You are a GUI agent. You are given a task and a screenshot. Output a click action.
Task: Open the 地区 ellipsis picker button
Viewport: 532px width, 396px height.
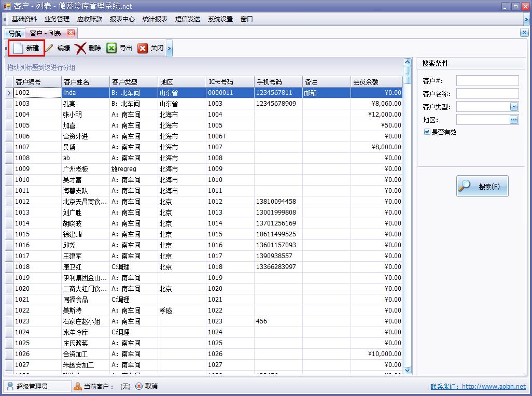click(x=514, y=120)
